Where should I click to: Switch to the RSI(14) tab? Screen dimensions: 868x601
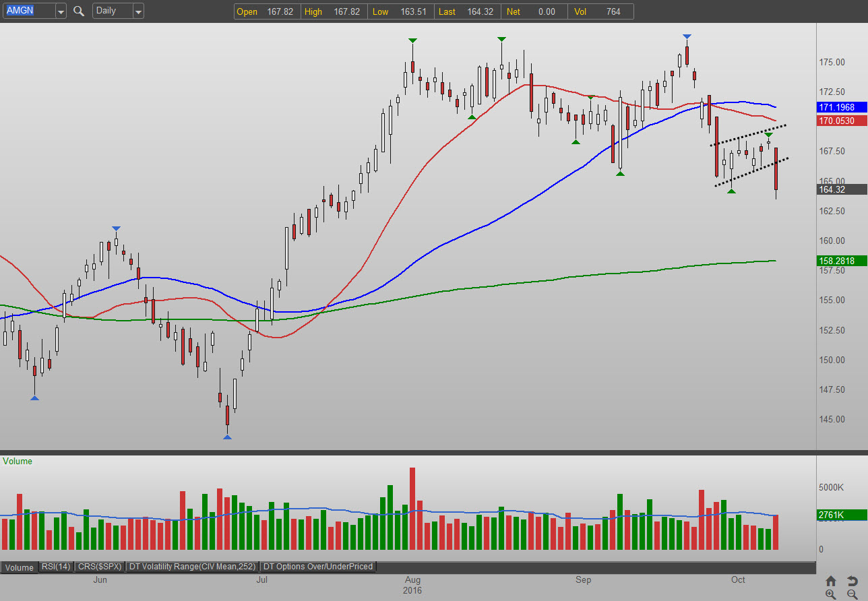56,567
